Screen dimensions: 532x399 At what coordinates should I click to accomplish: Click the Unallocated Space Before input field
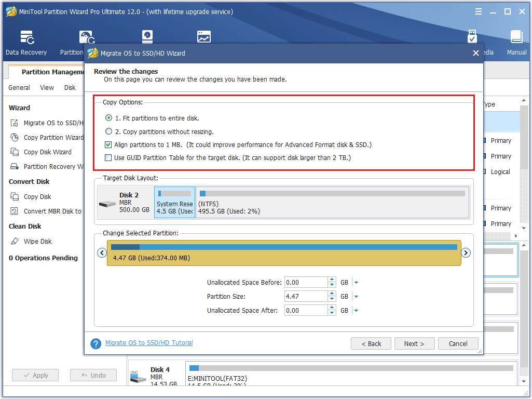pyautogui.click(x=306, y=283)
